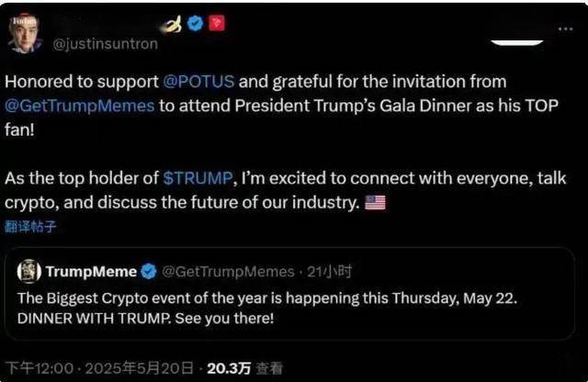This screenshot has height=382, width=588.
Task: Click the red TRON badge beside the checkmark
Action: 217,23
